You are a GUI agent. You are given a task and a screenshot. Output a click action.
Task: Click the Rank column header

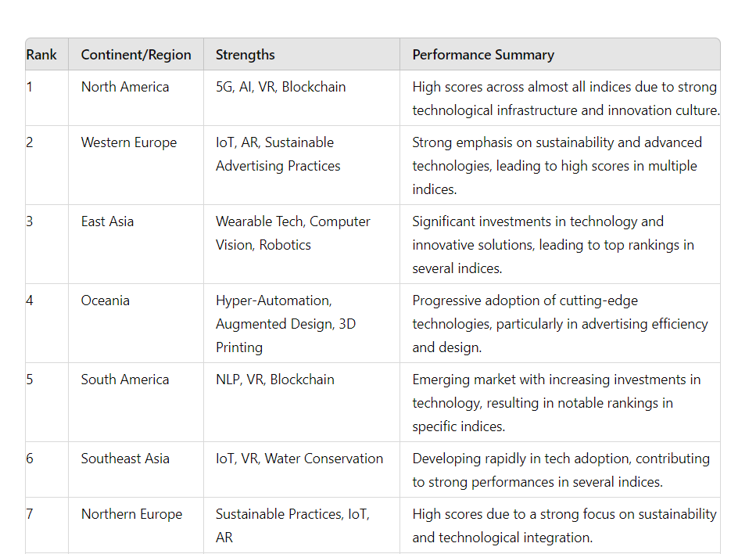pyautogui.click(x=47, y=55)
